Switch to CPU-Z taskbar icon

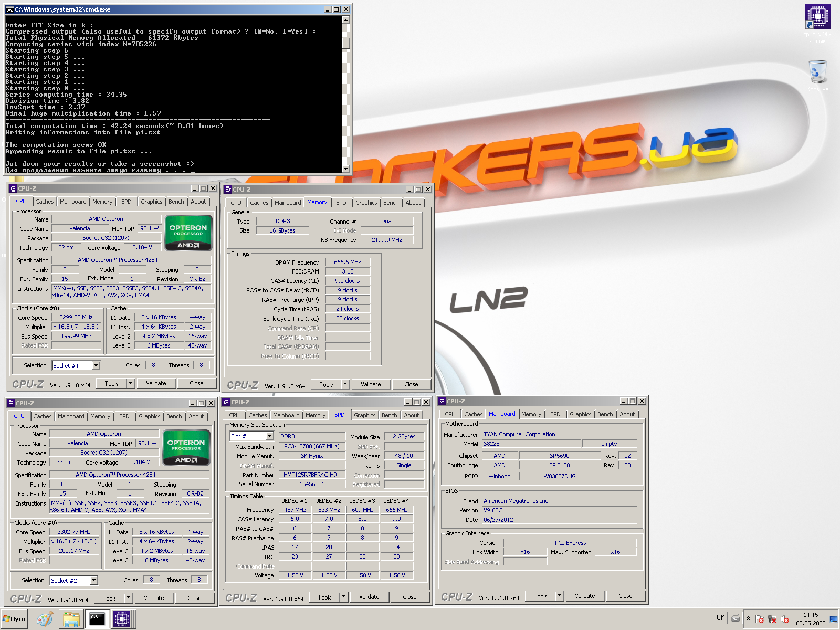pyautogui.click(x=122, y=619)
